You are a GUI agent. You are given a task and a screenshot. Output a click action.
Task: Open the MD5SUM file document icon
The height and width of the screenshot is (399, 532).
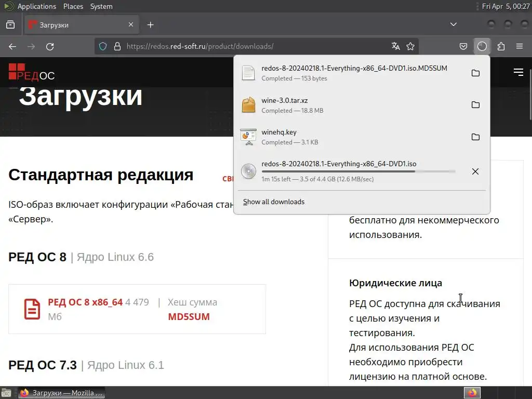248,73
